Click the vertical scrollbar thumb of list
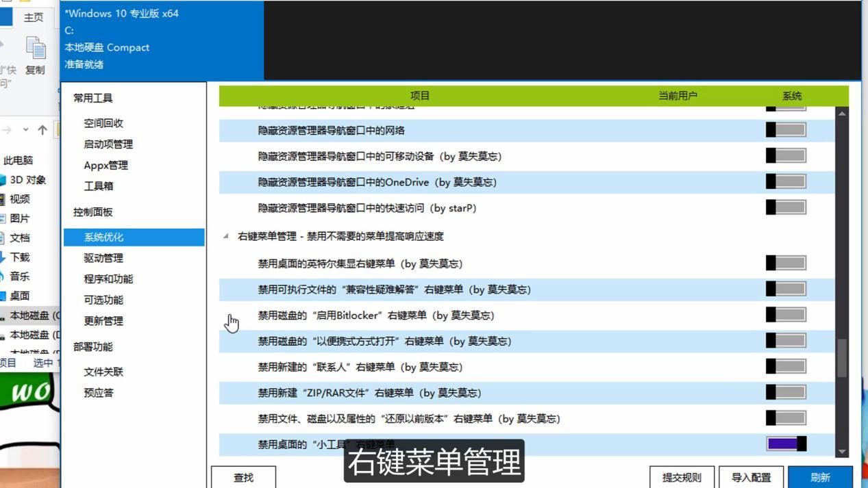The image size is (868, 488). click(x=842, y=358)
